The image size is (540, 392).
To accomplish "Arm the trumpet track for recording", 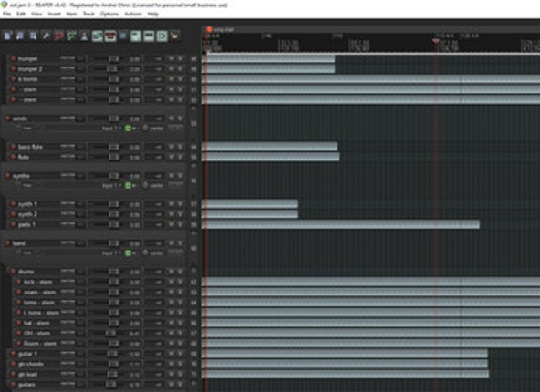I will (x=13, y=59).
